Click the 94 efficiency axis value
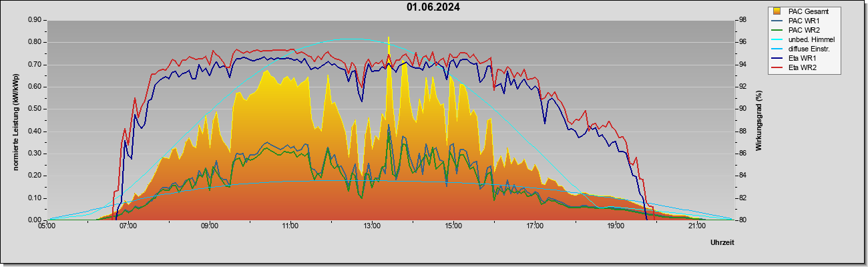868x267 pixels. click(742, 65)
